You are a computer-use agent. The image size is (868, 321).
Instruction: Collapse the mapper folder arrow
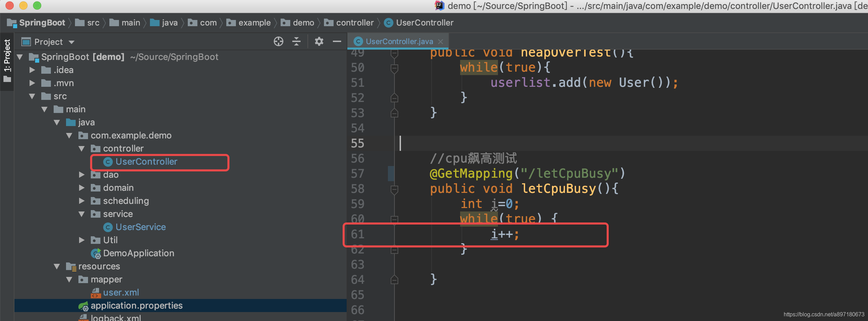69,279
